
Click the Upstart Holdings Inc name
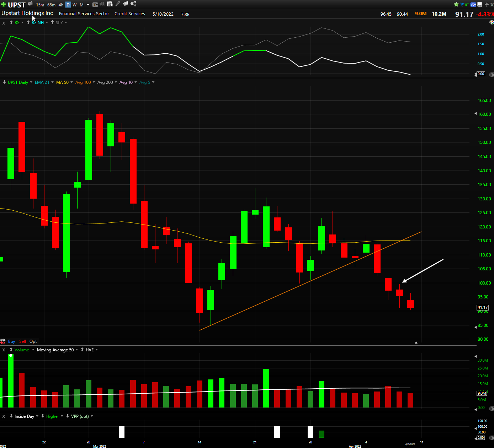tap(27, 13)
